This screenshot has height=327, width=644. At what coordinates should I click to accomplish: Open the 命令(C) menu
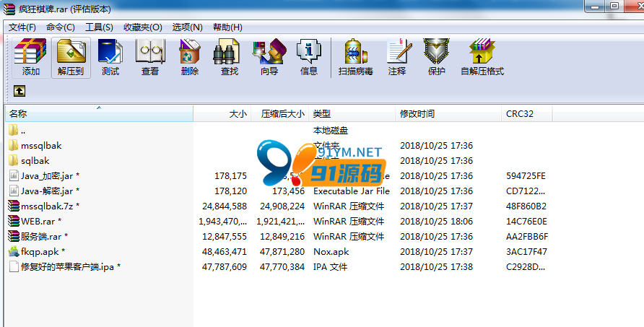tap(61, 27)
